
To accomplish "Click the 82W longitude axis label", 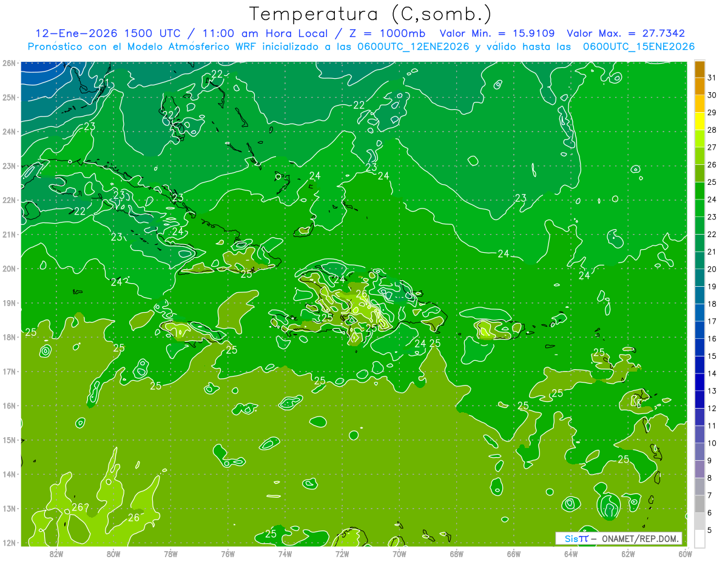I will pos(56,554).
